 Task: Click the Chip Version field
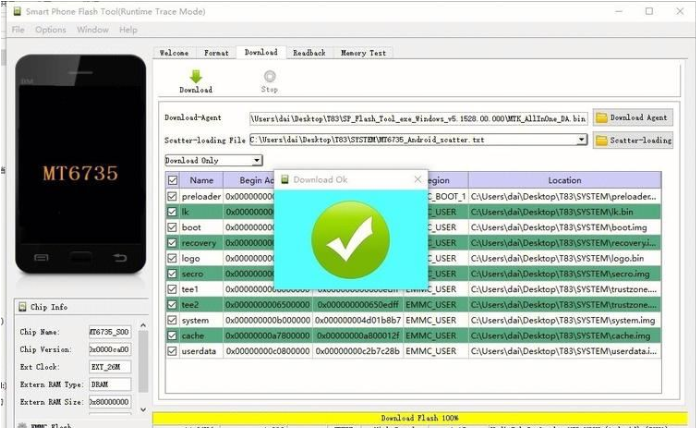(x=110, y=349)
